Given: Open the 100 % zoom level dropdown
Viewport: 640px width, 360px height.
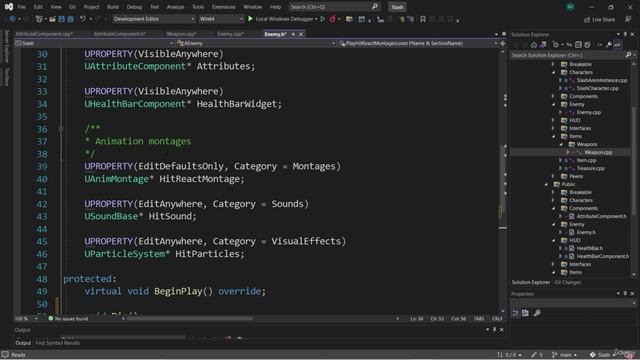Looking at the screenshot, I should (x=26, y=318).
